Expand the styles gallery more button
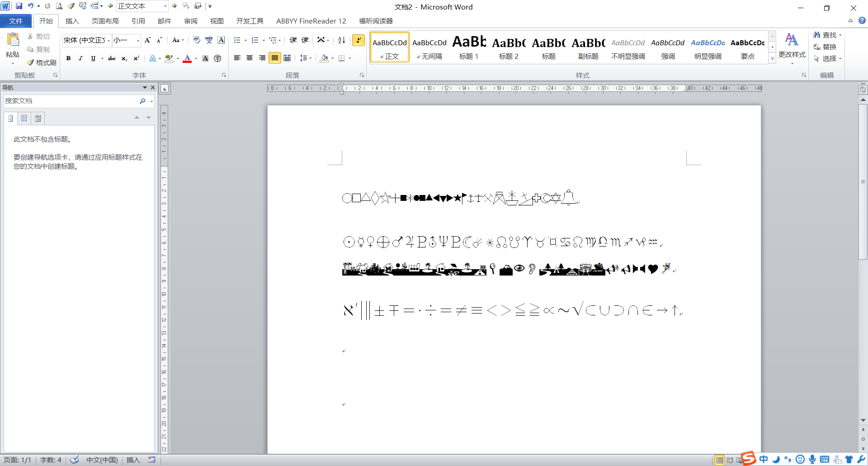 click(772, 59)
